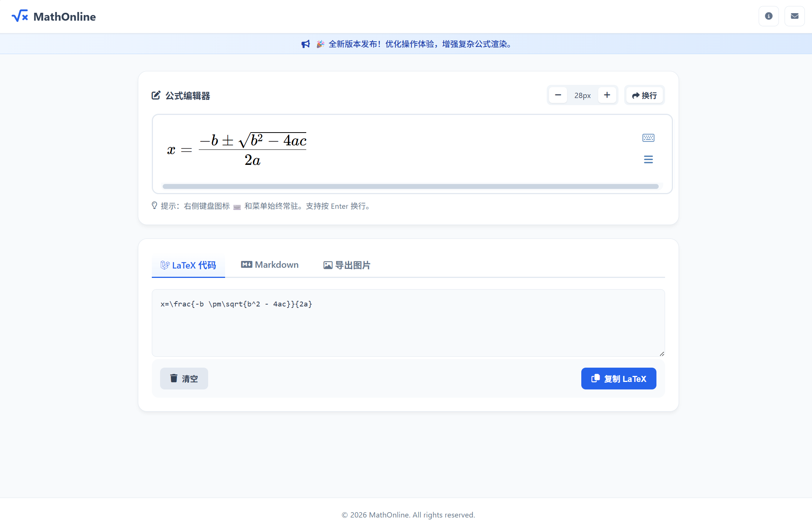Switch to the Markdown tab
This screenshot has height=522, width=812.
click(x=270, y=265)
